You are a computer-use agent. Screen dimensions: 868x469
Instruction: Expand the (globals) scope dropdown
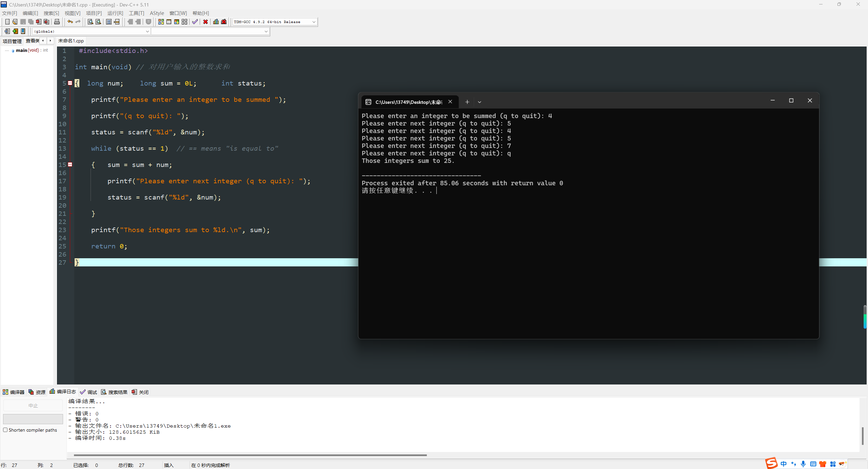coord(147,31)
